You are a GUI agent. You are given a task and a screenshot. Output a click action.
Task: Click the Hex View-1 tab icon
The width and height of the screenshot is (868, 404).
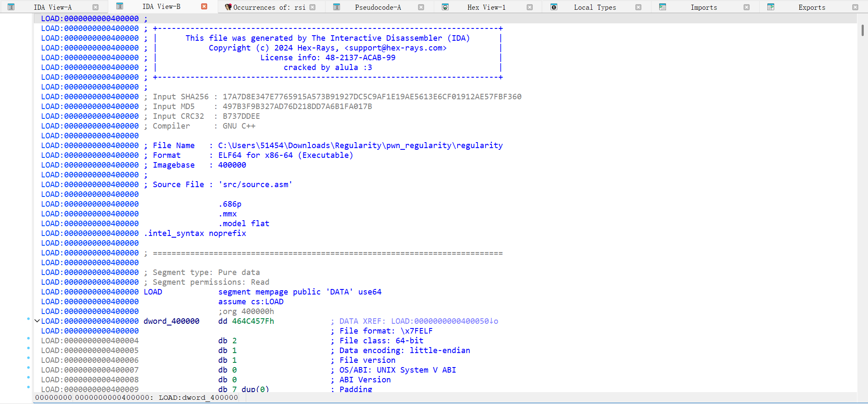tap(445, 7)
